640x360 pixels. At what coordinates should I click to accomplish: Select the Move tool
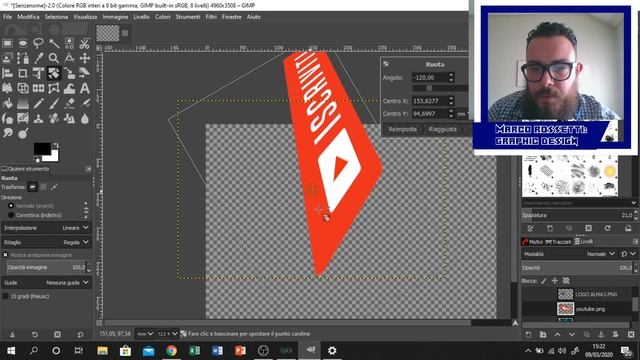(84, 58)
